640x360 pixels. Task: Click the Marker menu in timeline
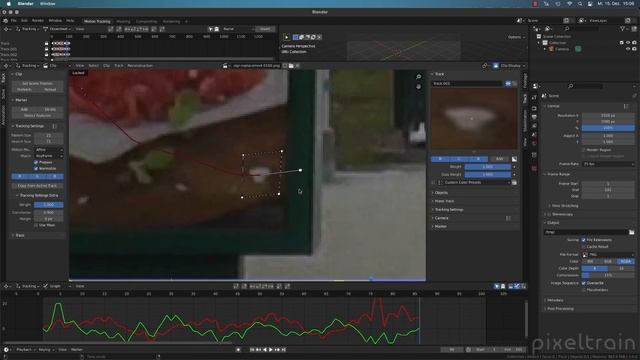click(76, 350)
